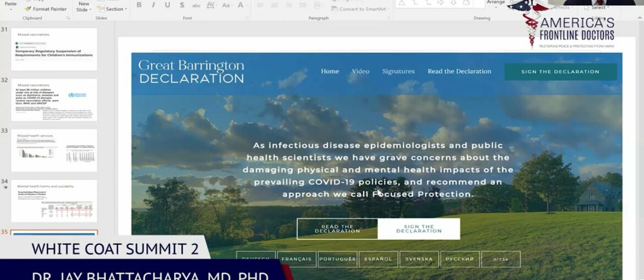Viewport: 644px width, 280px height.
Task: Click the Hebrew language button
Action: (x=501, y=260)
